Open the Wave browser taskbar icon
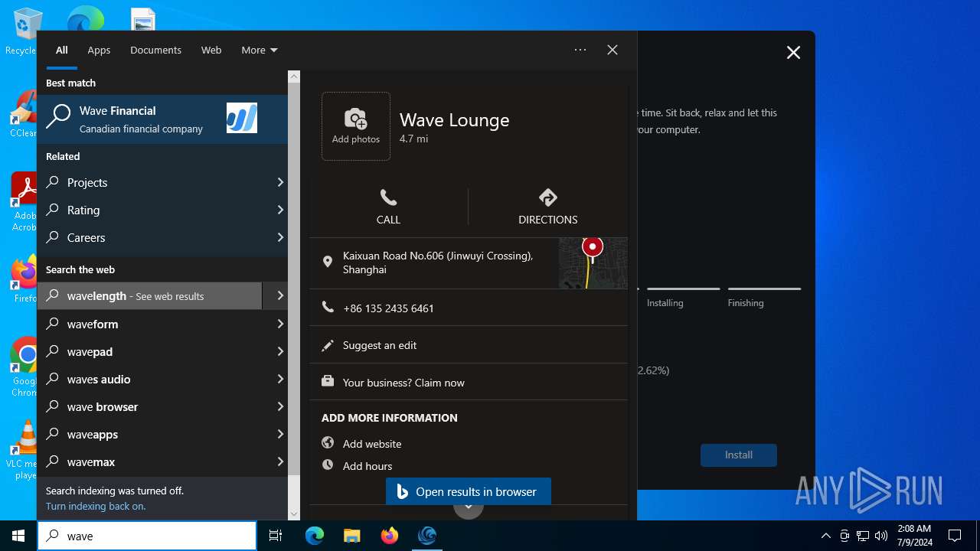 click(x=427, y=536)
